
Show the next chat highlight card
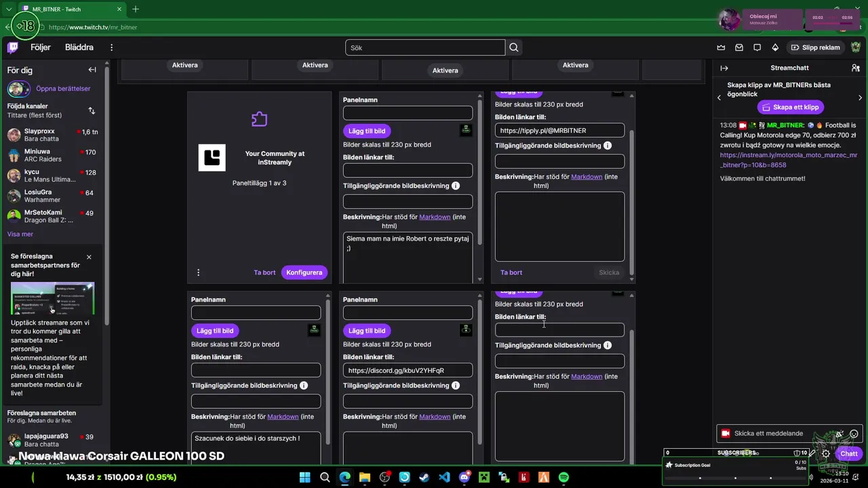pyautogui.click(x=860, y=98)
